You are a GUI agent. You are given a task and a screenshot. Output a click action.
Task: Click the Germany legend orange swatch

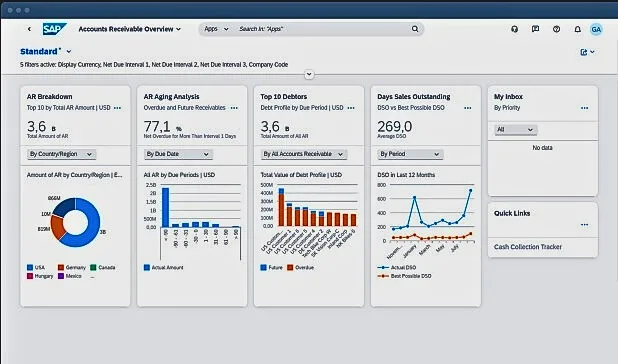pyautogui.click(x=61, y=267)
